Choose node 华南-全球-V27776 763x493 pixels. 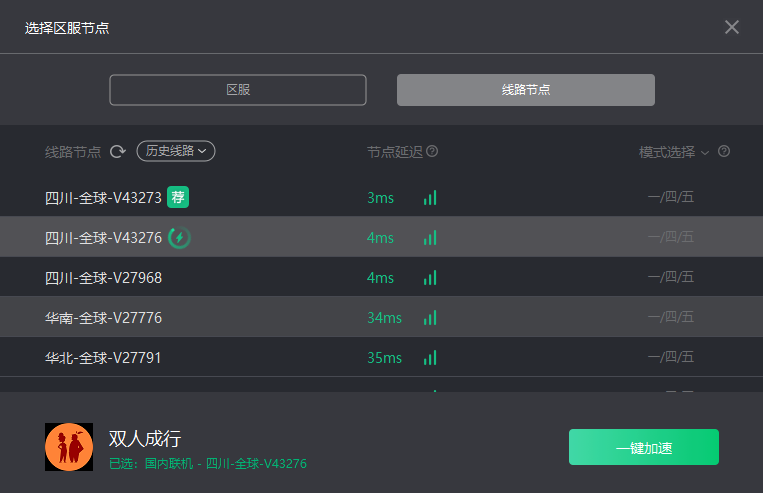tap(382, 317)
